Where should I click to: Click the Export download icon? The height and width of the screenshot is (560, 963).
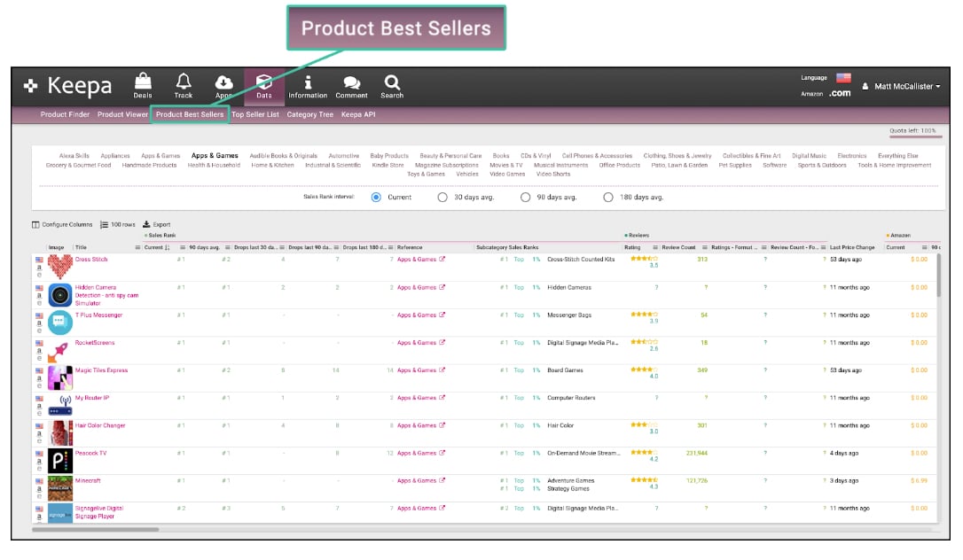(x=146, y=224)
